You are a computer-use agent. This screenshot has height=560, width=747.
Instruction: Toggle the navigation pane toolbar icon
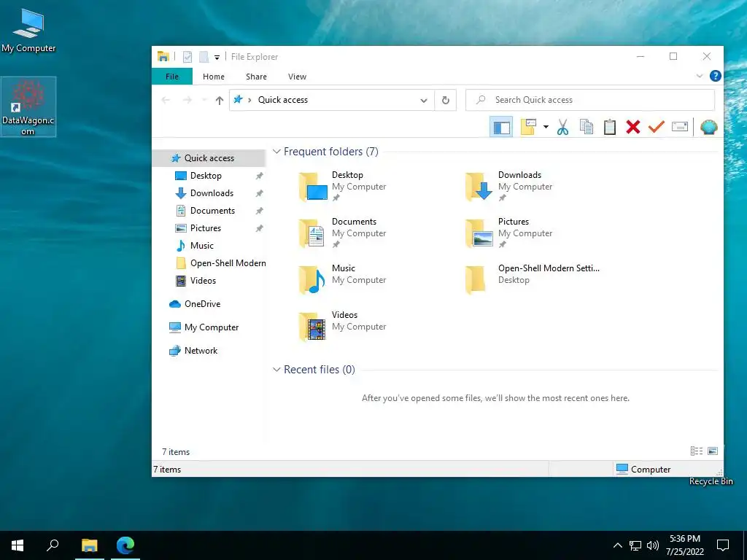coord(501,127)
